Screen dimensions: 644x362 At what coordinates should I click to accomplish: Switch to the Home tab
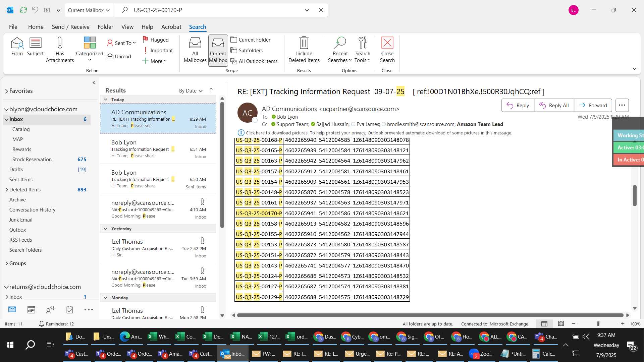coord(36,27)
